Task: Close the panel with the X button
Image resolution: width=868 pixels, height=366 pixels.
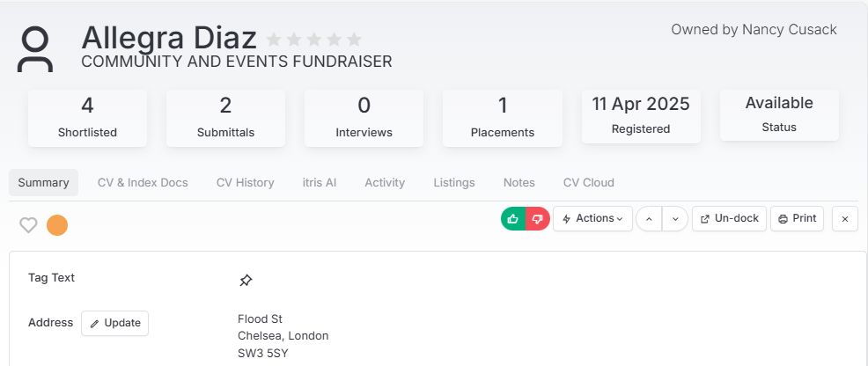Action: (845, 219)
